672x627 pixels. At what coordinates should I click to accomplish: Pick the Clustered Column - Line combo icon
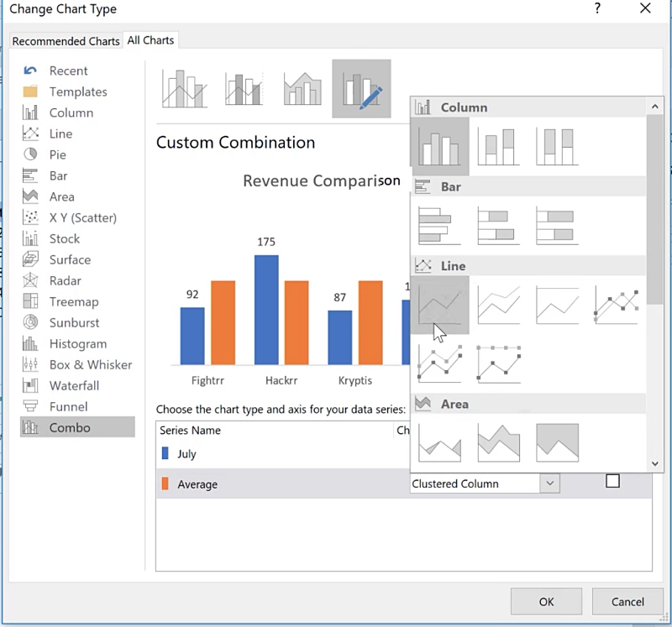(x=185, y=89)
